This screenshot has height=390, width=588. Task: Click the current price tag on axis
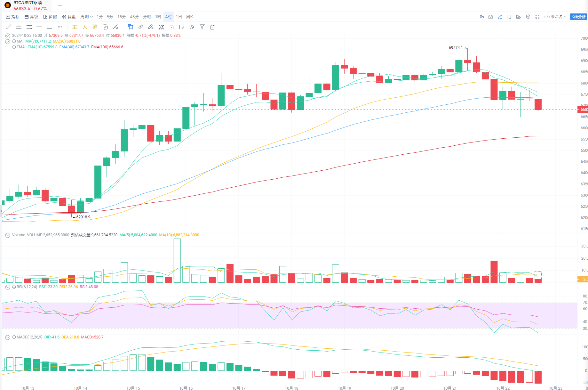click(x=583, y=110)
